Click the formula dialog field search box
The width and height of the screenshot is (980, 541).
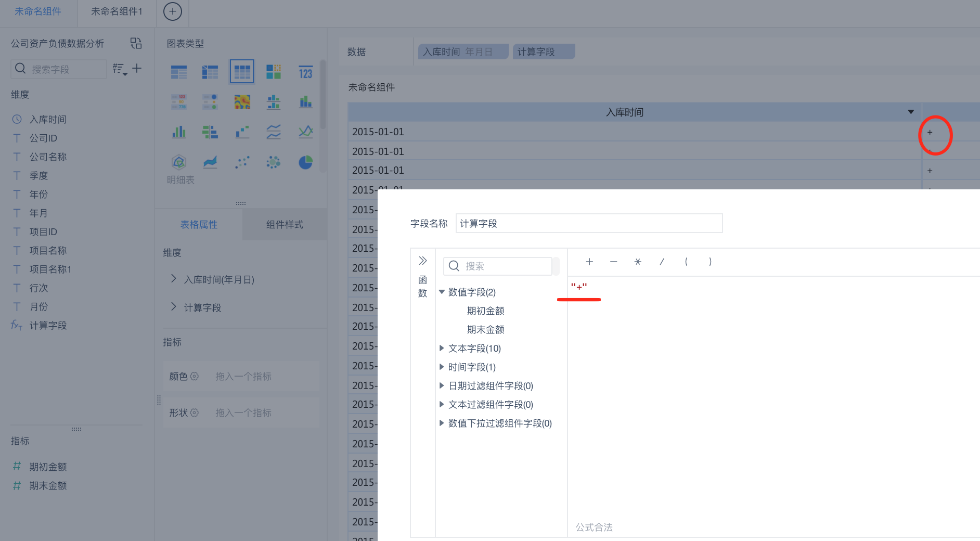click(498, 266)
